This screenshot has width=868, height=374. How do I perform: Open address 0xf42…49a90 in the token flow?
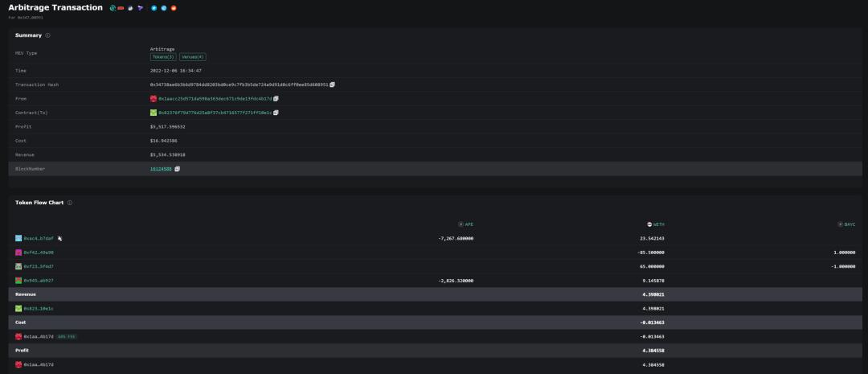38,253
